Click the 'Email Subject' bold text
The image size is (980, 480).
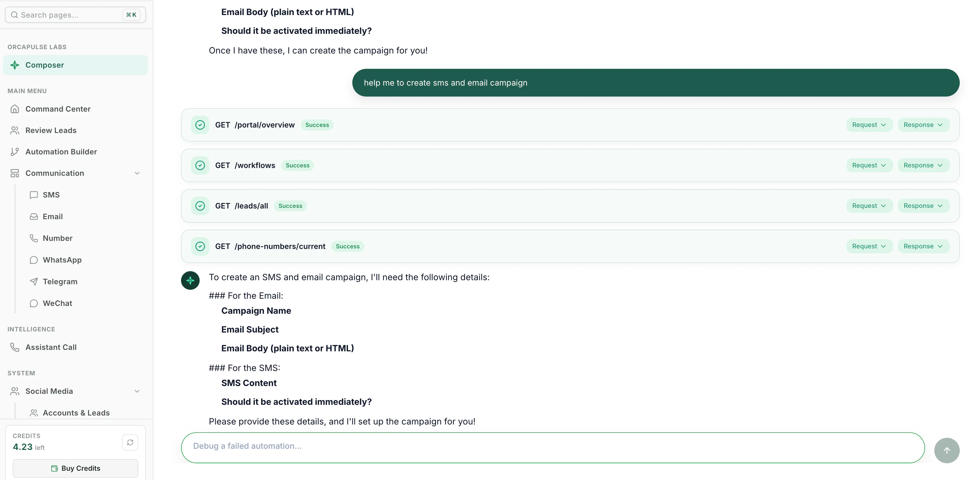(250, 329)
